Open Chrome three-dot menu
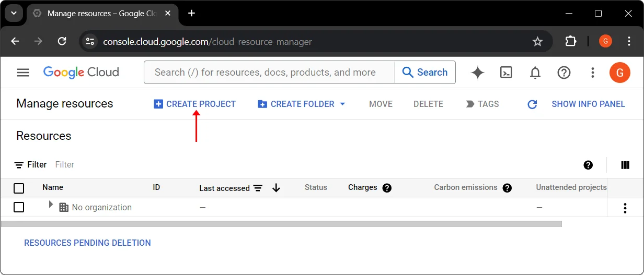 click(629, 41)
